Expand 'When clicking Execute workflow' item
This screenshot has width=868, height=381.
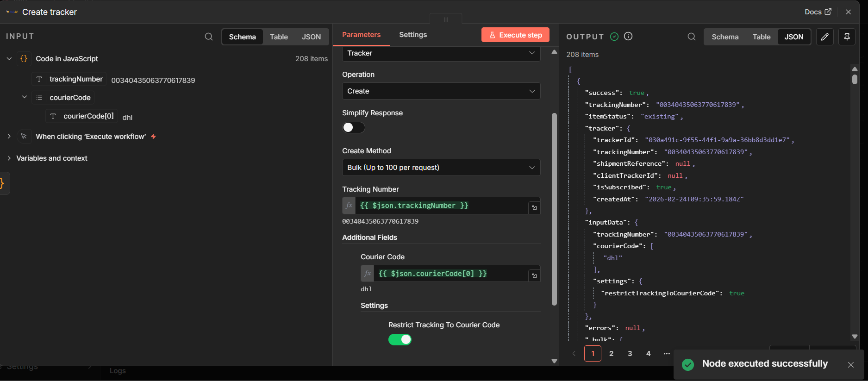click(x=9, y=136)
